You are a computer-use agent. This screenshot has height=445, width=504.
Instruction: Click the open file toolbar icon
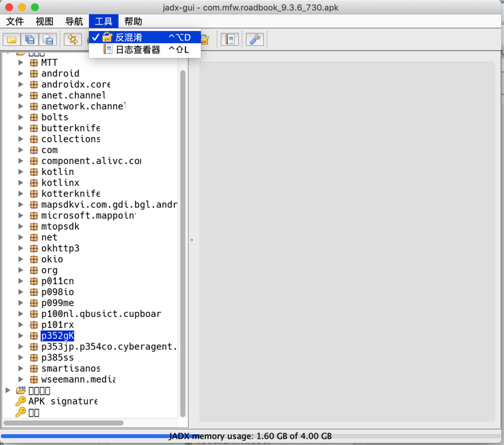point(12,39)
